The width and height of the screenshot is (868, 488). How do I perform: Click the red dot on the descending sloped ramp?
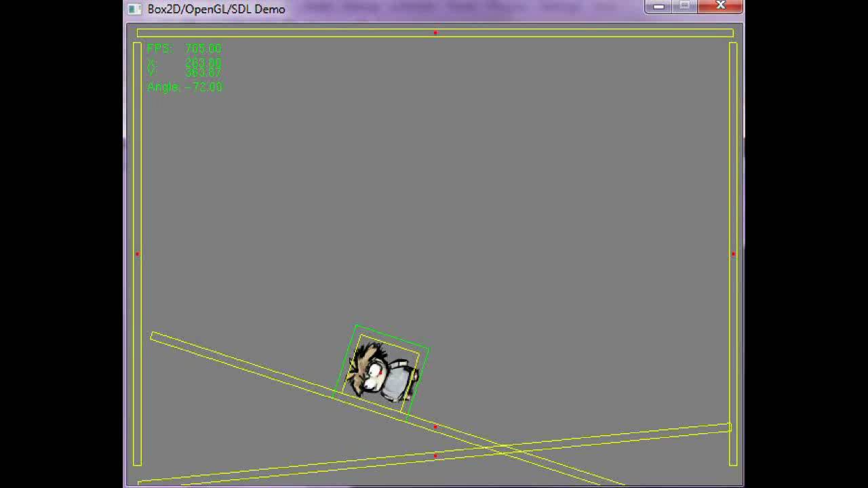coord(435,426)
